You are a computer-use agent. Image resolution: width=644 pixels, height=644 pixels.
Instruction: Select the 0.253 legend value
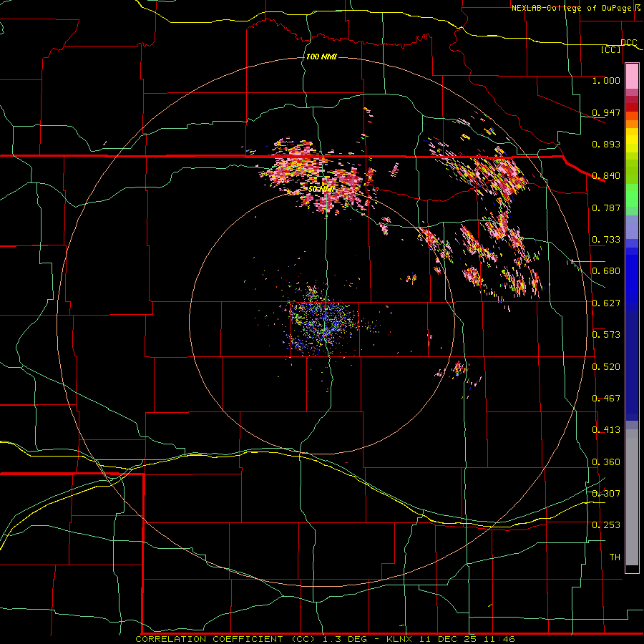pyautogui.click(x=606, y=525)
